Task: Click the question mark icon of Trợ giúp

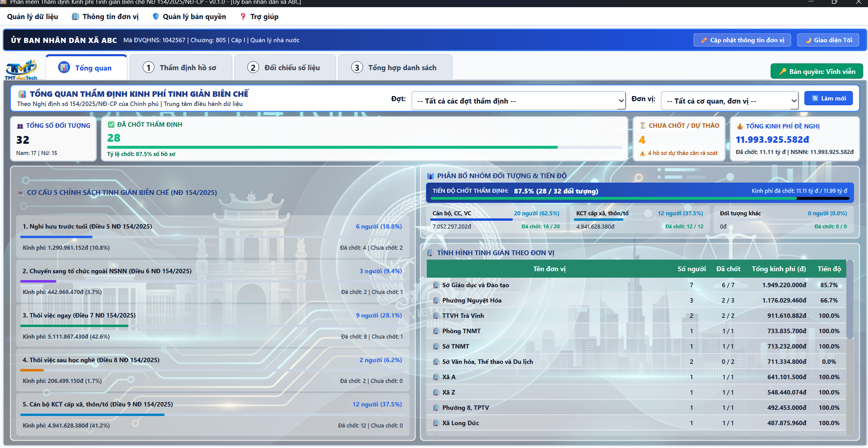Action: [243, 16]
